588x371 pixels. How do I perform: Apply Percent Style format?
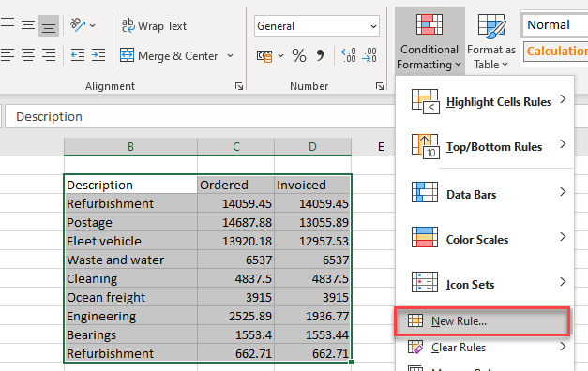(x=299, y=56)
